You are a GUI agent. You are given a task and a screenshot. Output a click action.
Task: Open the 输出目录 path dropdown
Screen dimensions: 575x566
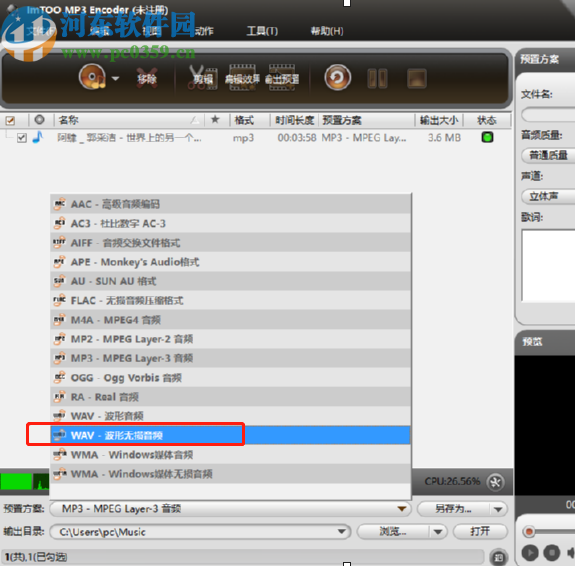(341, 531)
